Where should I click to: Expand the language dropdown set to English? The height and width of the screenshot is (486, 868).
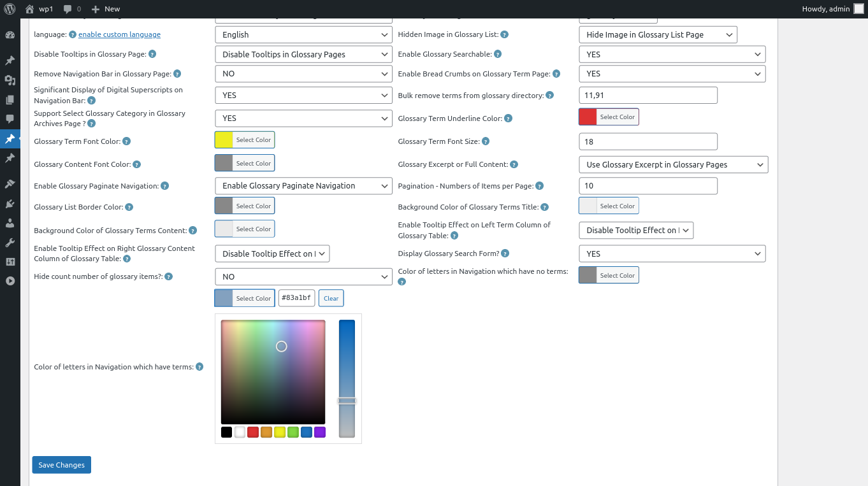303,34
